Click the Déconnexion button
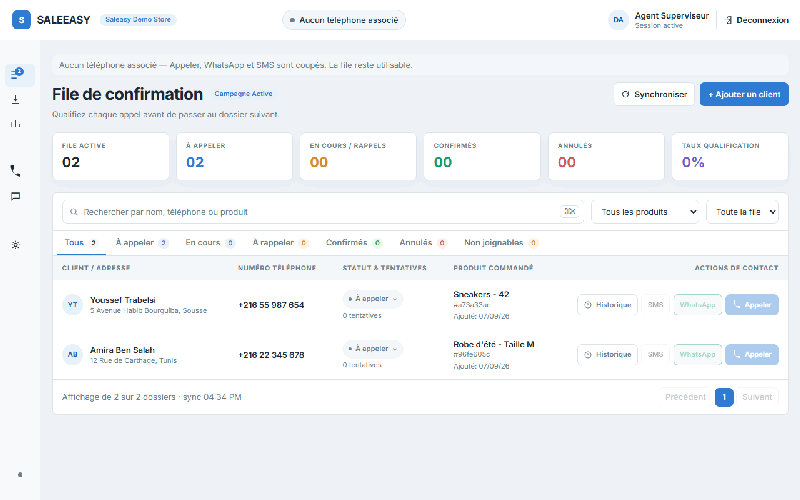Image resolution: width=800 pixels, height=500 pixels. coord(757,20)
